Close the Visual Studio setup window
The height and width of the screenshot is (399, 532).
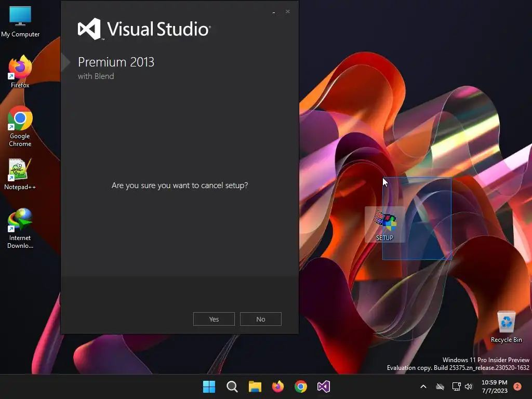pos(288,11)
